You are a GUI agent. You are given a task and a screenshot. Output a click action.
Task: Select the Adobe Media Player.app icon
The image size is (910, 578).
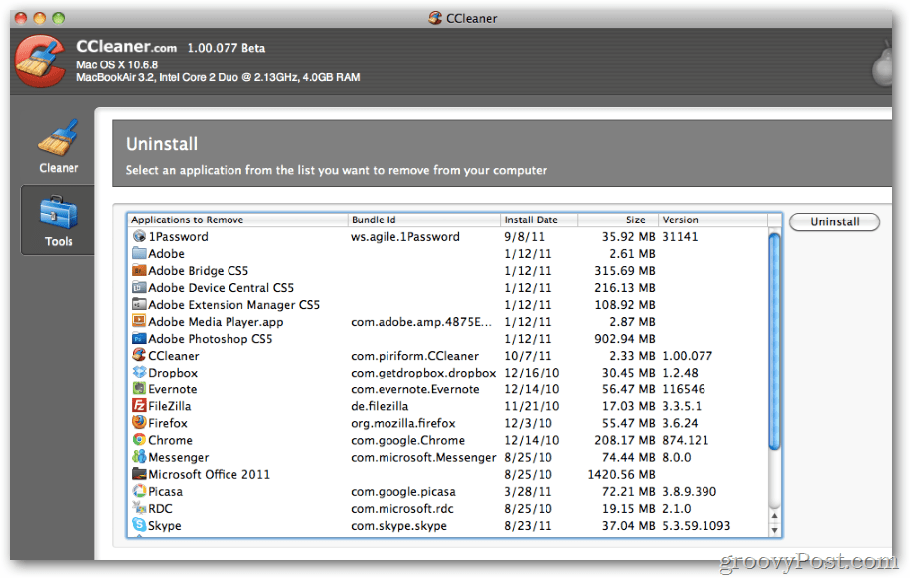tap(139, 321)
